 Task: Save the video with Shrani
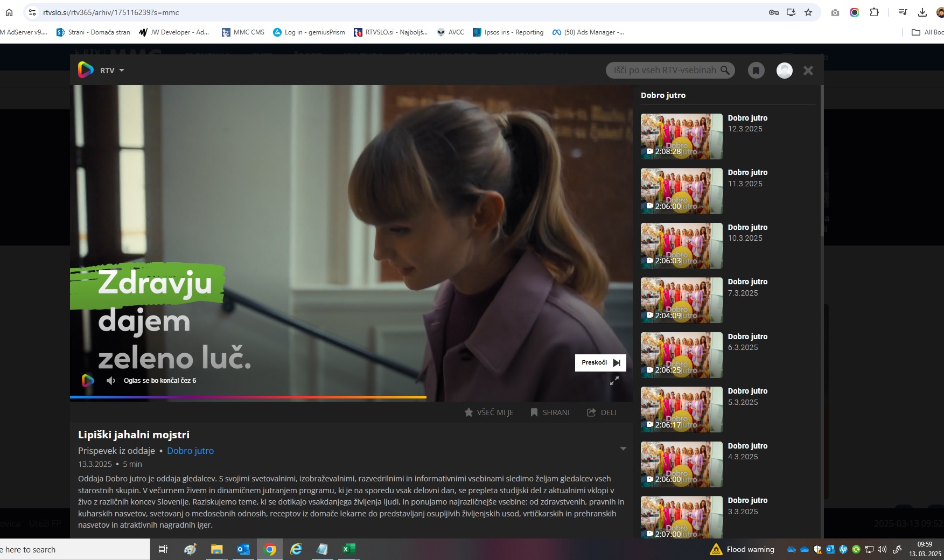click(550, 412)
